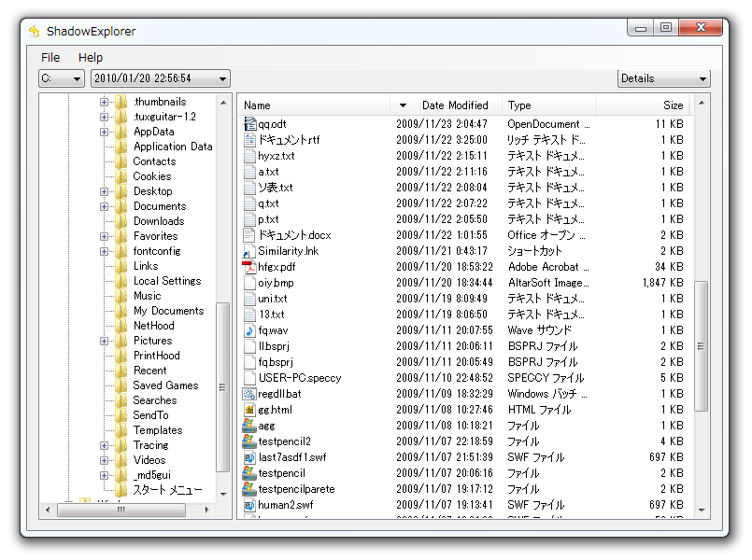Image resolution: width=752 pixels, height=560 pixels.
Task: Expand the _md5gui tree node
Action: tap(104, 475)
